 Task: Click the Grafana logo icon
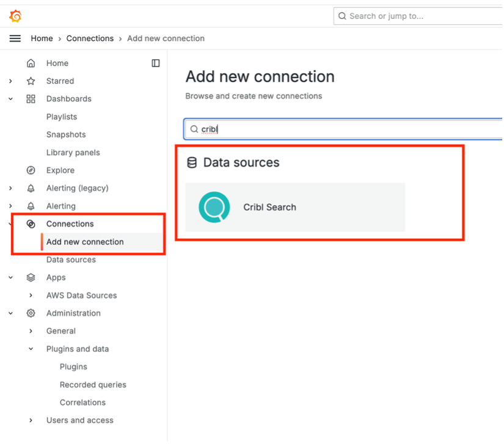[x=15, y=16]
